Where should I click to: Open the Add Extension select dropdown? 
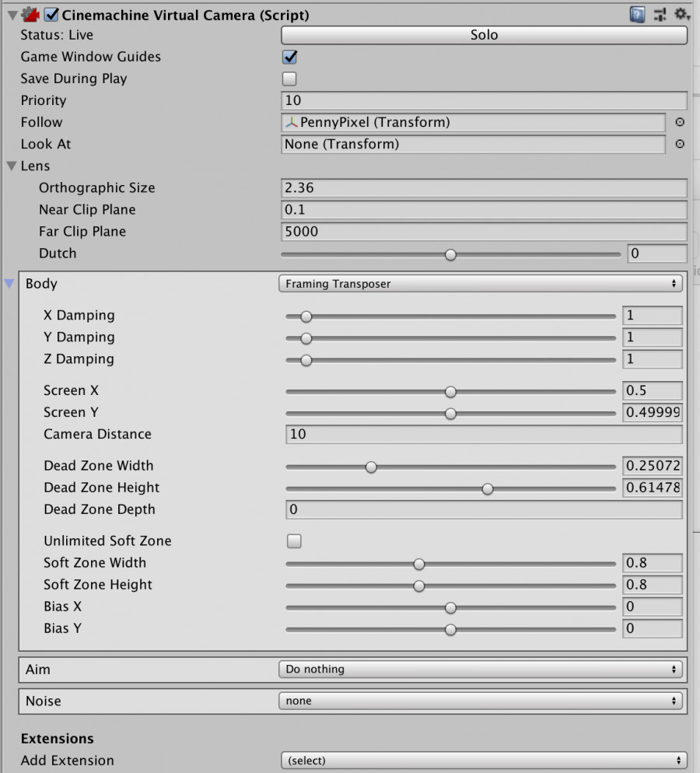tap(484, 761)
